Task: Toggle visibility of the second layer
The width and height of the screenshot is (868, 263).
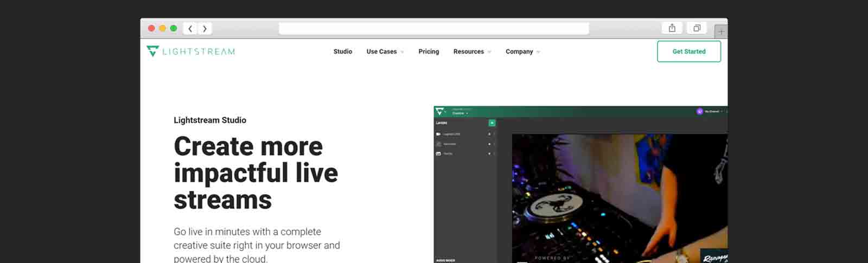Action: click(489, 144)
